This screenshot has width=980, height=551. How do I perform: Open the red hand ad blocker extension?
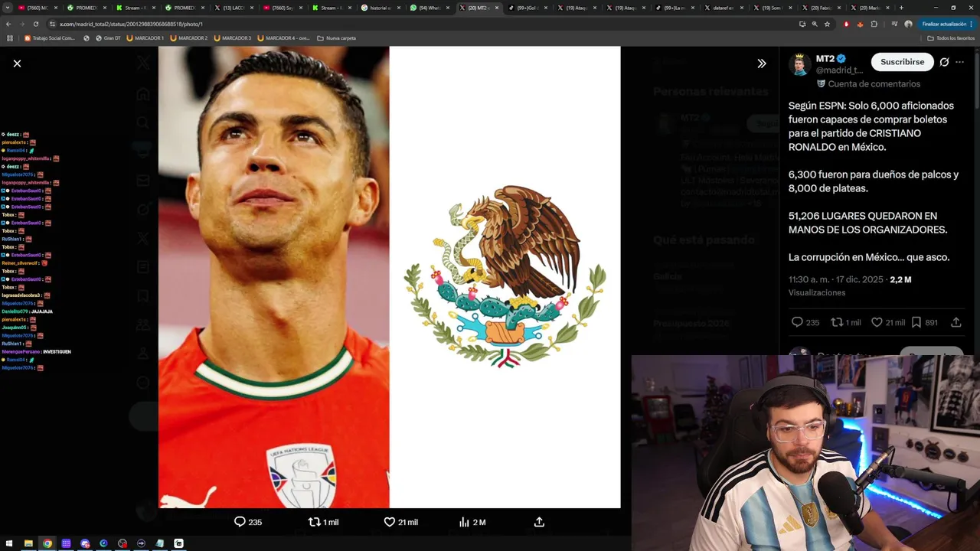coord(846,24)
